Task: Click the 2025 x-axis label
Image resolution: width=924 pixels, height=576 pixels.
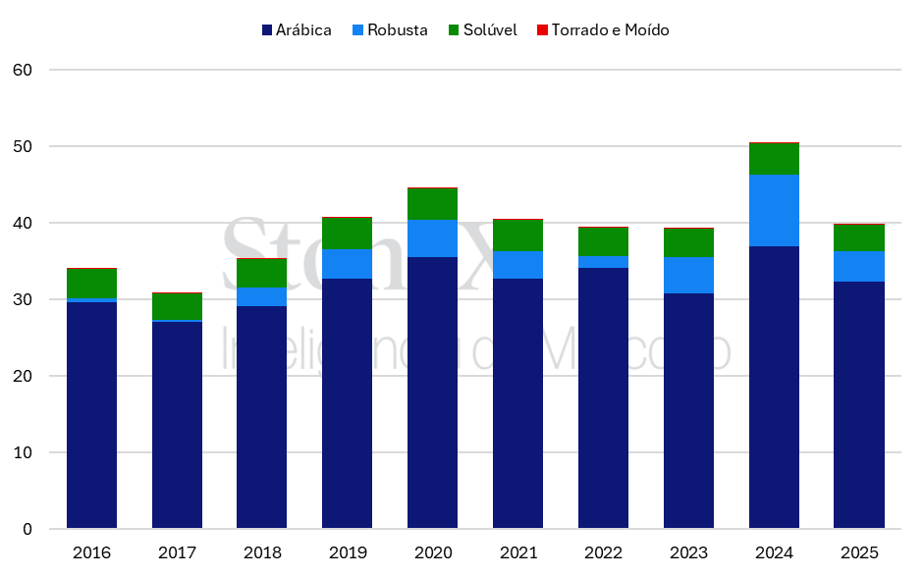Action: click(860, 553)
